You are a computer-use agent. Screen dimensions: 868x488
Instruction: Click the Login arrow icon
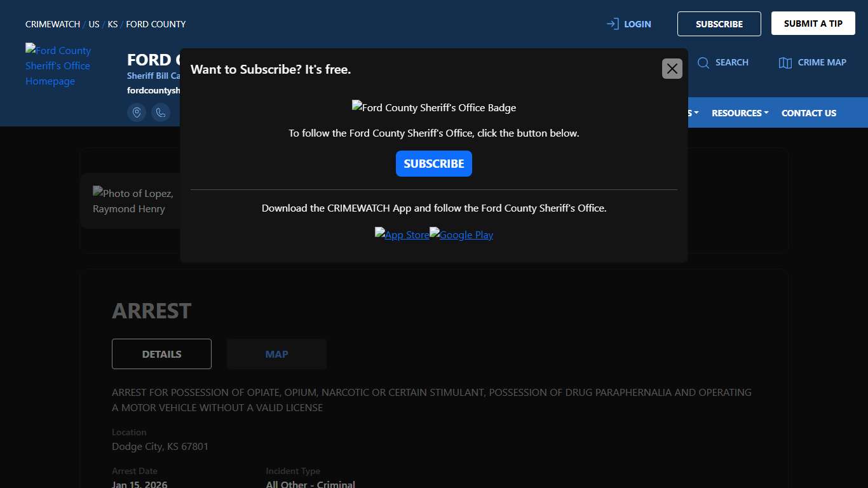613,24
